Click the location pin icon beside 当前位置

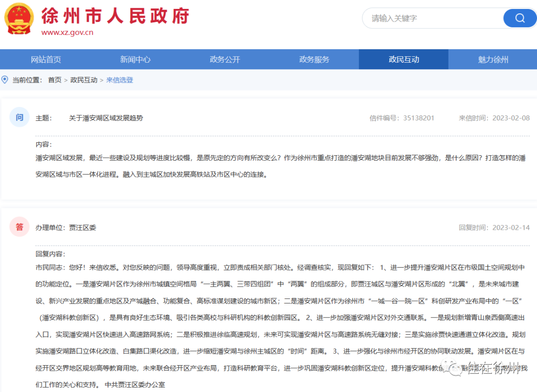coord(5,80)
